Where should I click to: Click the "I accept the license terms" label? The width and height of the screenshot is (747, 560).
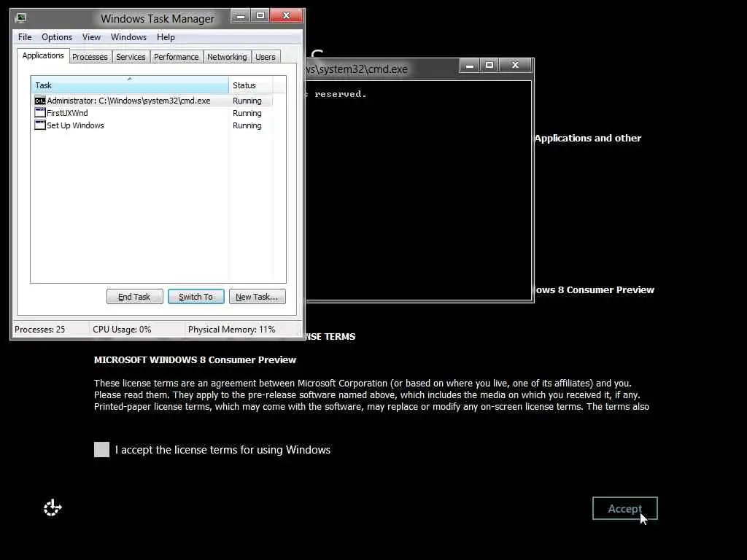pos(222,449)
